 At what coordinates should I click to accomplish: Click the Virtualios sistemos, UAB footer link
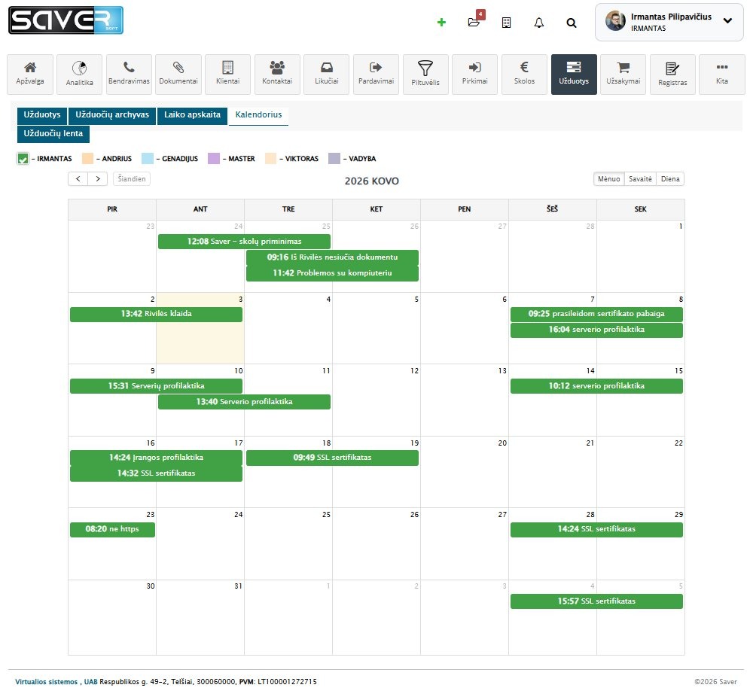(56, 682)
